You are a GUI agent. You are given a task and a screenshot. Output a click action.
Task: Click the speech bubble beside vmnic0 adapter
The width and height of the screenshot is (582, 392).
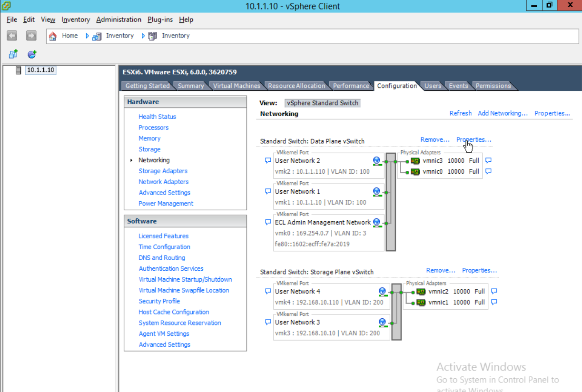point(488,171)
